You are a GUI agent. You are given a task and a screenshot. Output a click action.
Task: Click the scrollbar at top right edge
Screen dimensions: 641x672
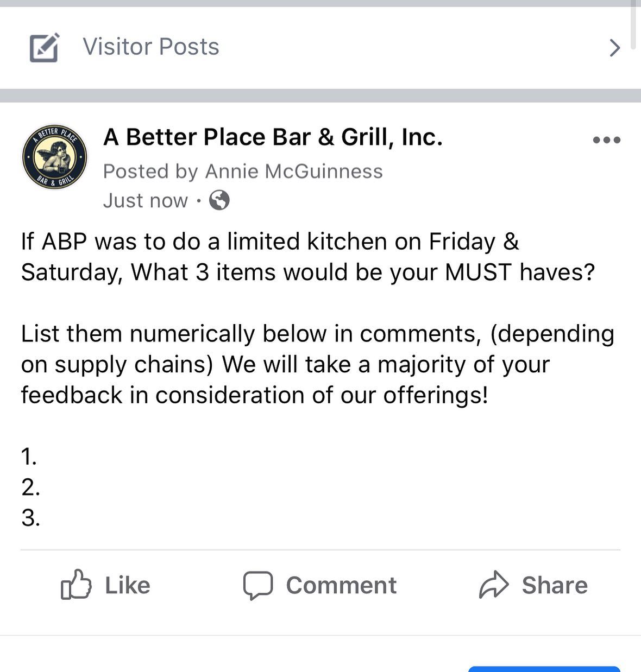point(633,24)
